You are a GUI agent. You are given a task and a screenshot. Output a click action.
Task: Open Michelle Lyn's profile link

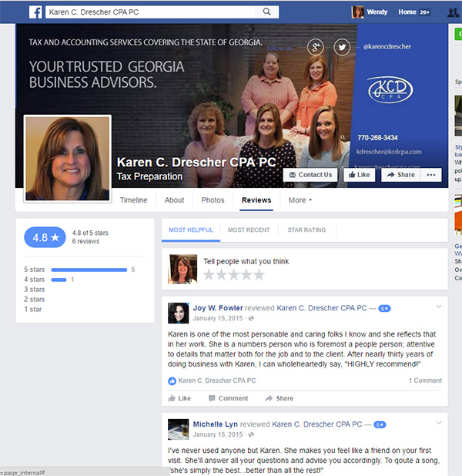point(216,424)
